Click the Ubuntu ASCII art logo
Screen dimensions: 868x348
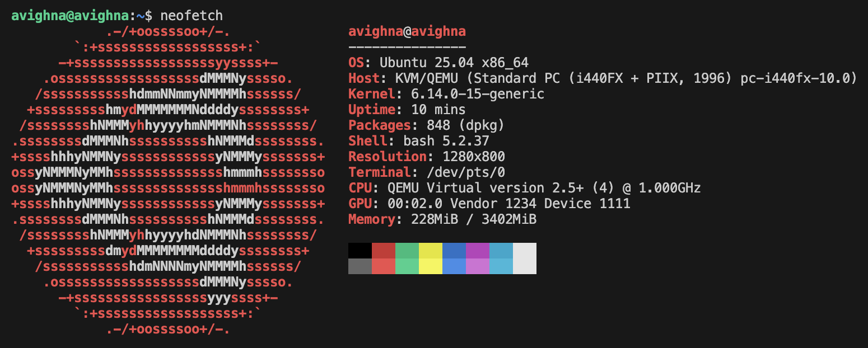pyautogui.click(x=168, y=179)
